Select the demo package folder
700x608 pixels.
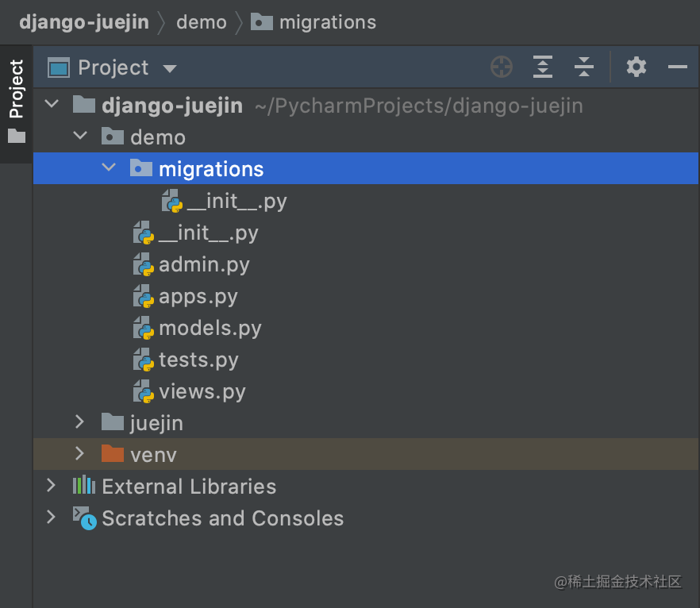(366, 137)
